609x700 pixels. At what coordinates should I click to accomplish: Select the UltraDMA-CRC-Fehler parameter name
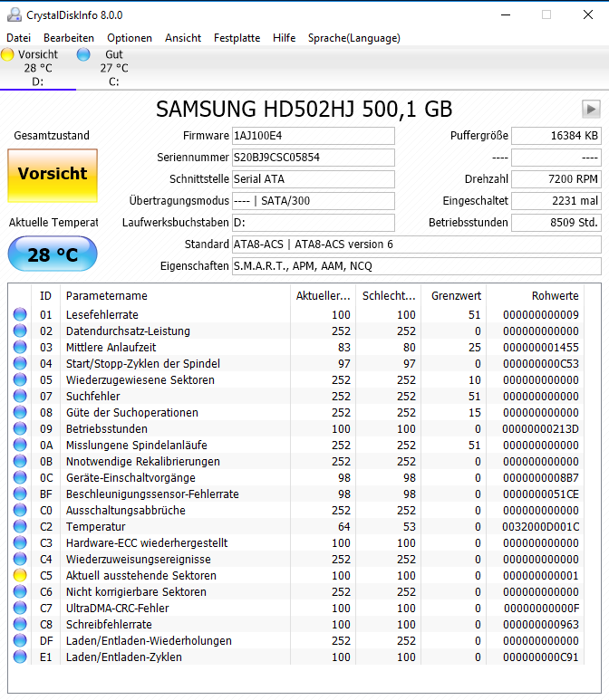[x=118, y=608]
